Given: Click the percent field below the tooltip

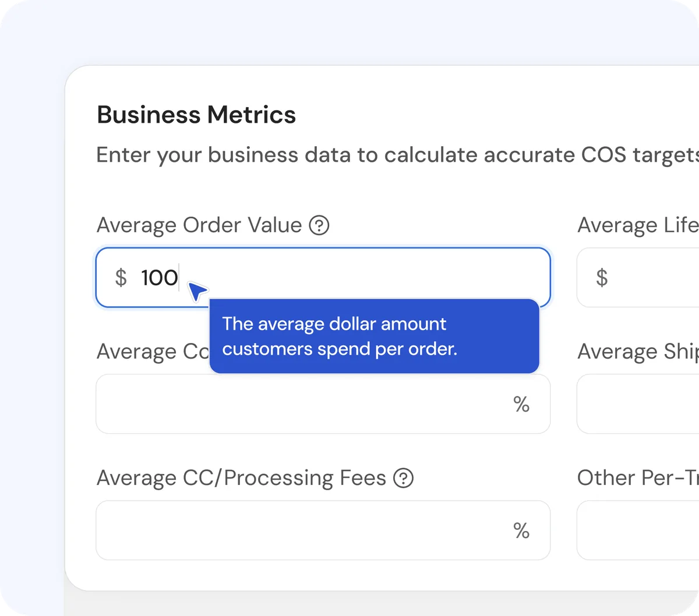Looking at the screenshot, I should (323, 403).
